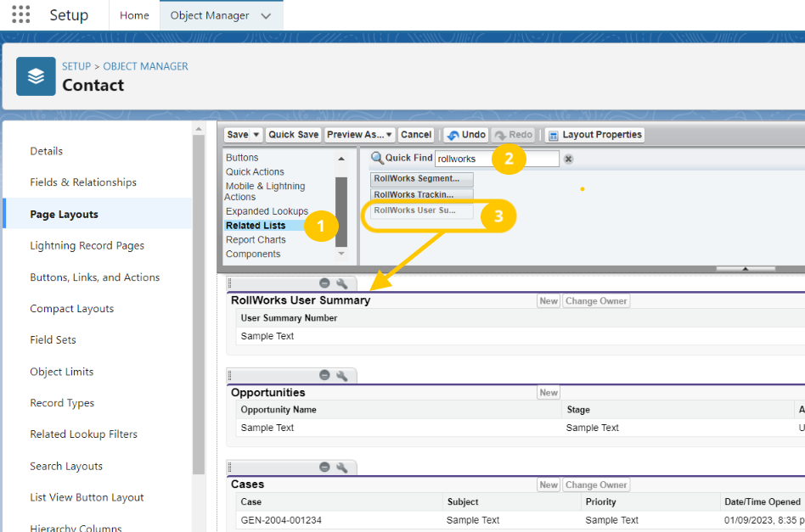
Task: Select Related Lists palette category
Action: [x=256, y=226]
